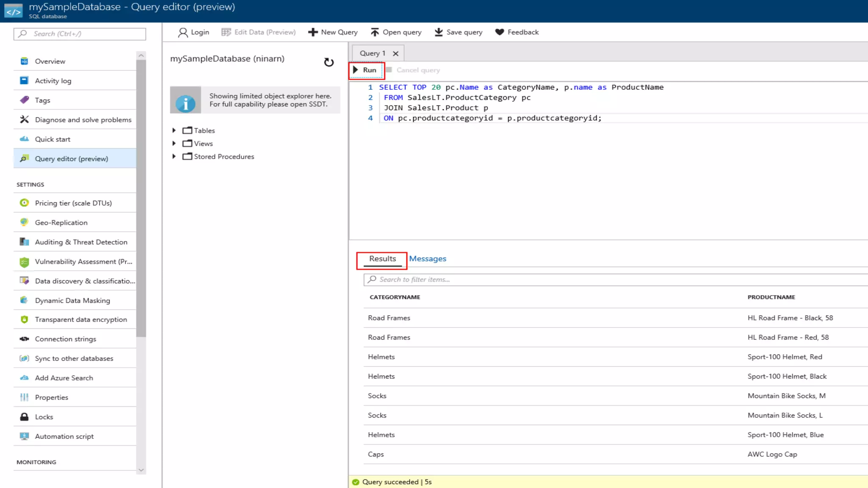
Task: Click the Properties bars icon
Action: 24,397
